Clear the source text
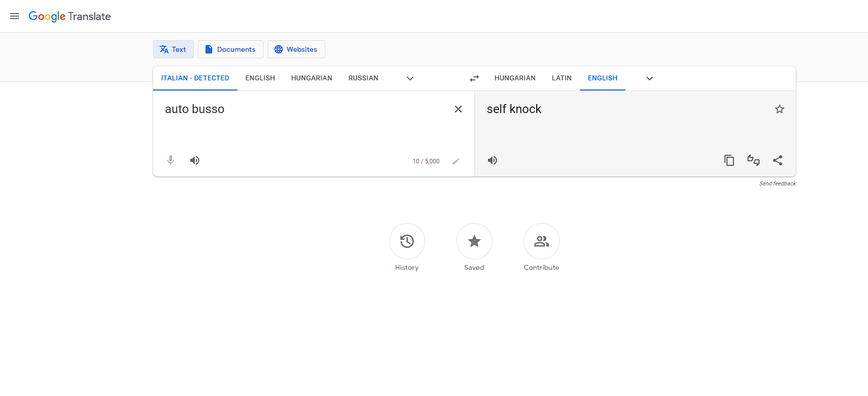This screenshot has height=396, width=868. (458, 109)
